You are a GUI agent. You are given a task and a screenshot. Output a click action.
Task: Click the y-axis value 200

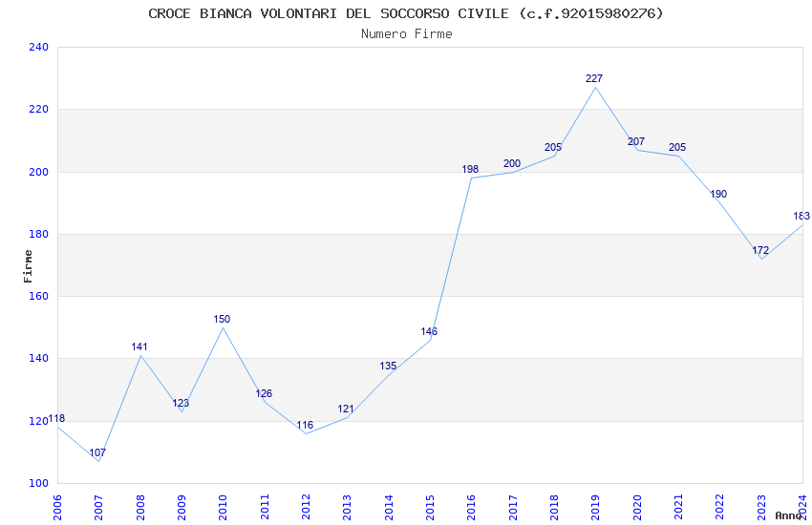pyautogui.click(x=38, y=172)
